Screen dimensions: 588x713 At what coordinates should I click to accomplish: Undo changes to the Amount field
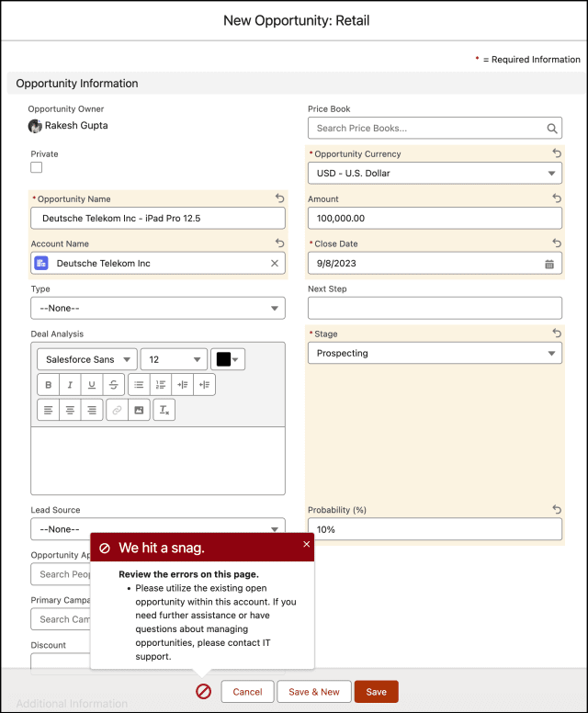(x=556, y=198)
